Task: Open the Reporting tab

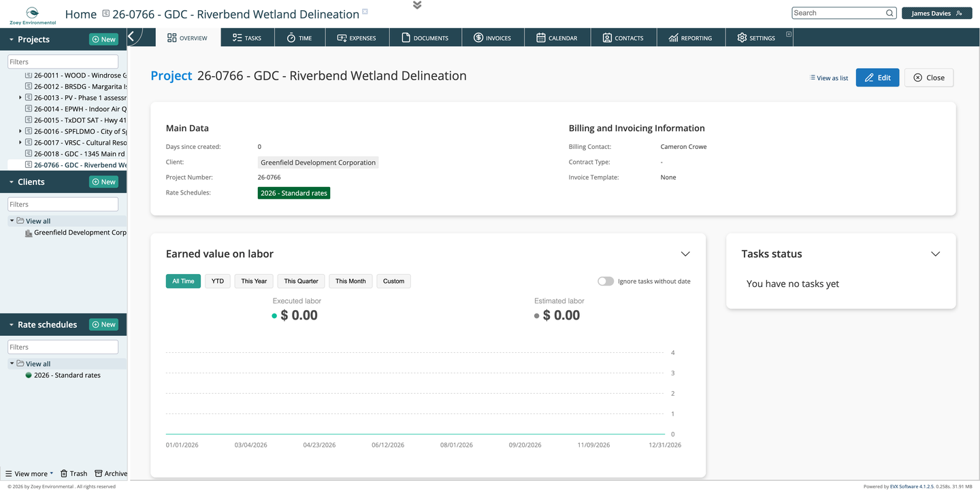Action: point(691,38)
